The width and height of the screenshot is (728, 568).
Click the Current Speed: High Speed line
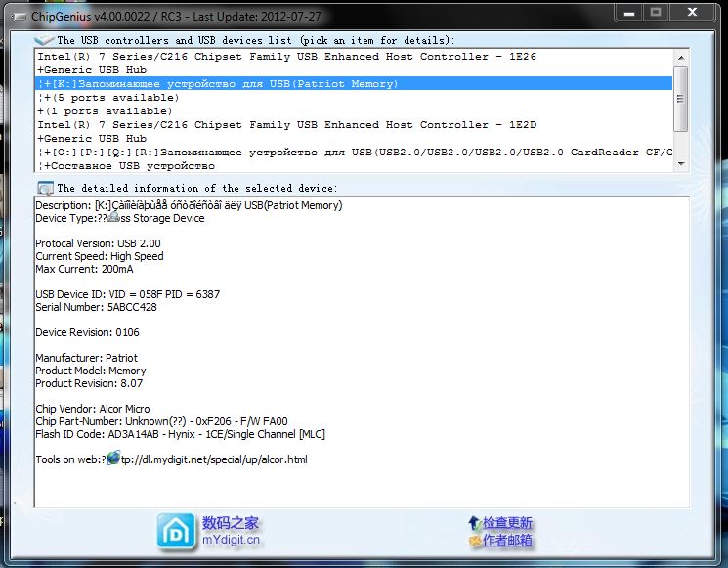[100, 256]
